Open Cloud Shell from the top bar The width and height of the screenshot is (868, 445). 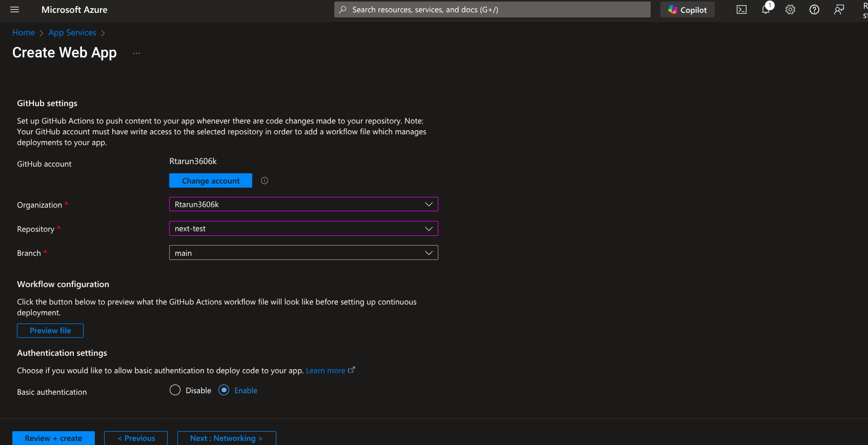click(x=741, y=10)
